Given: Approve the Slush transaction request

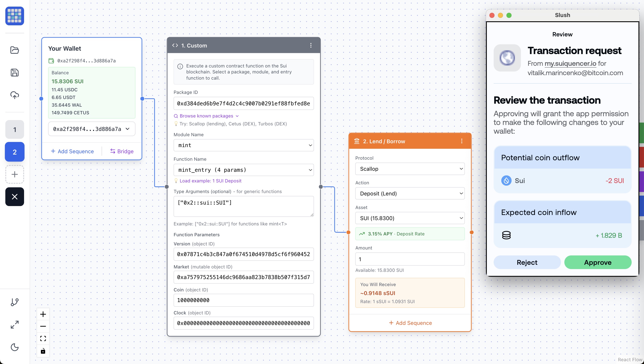Looking at the screenshot, I should tap(598, 262).
